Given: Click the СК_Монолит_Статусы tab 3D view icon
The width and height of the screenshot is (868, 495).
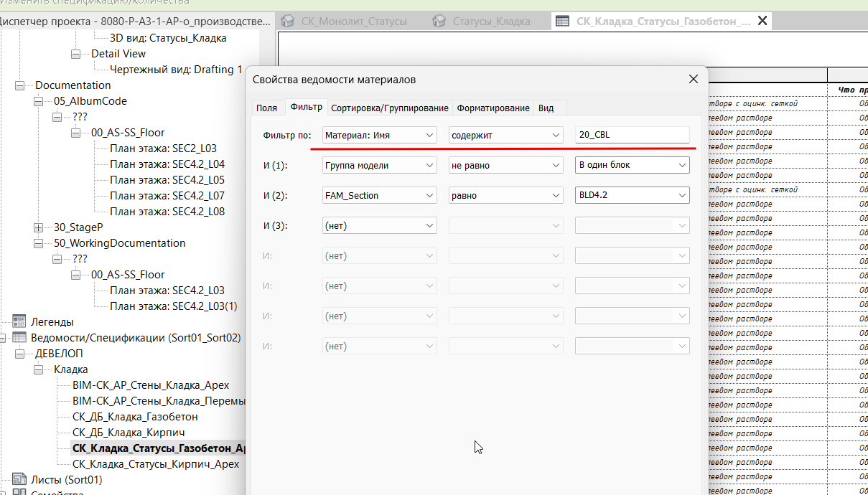Looking at the screenshot, I should coord(288,21).
